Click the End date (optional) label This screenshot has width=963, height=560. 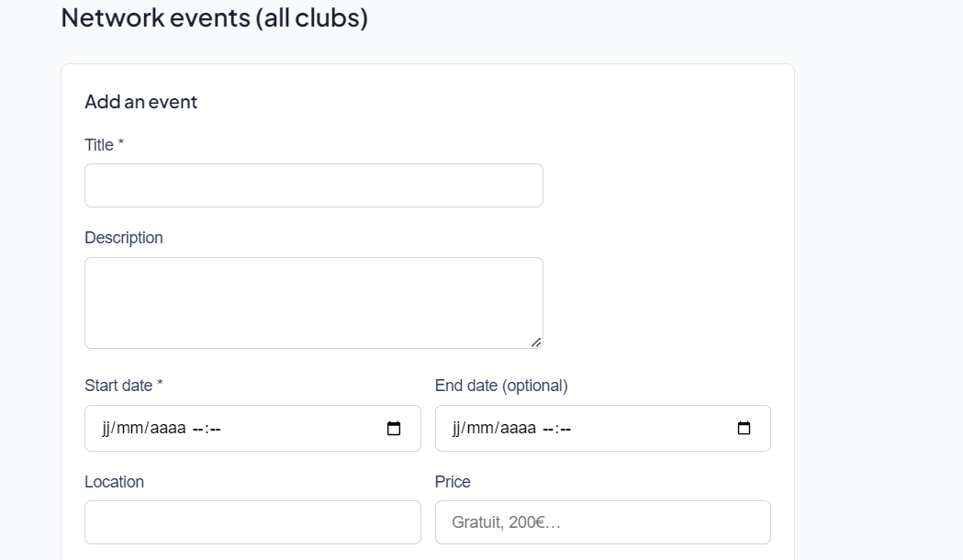pos(501,386)
